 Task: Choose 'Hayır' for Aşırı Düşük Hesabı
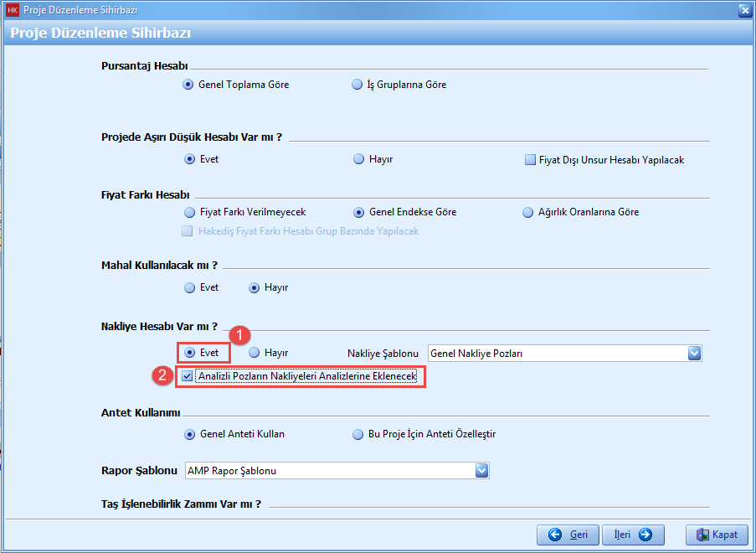359,159
